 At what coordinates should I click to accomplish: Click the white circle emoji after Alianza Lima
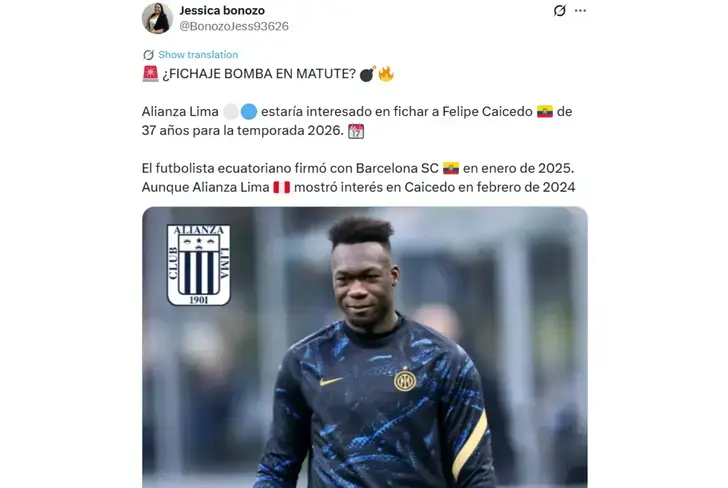(x=231, y=111)
